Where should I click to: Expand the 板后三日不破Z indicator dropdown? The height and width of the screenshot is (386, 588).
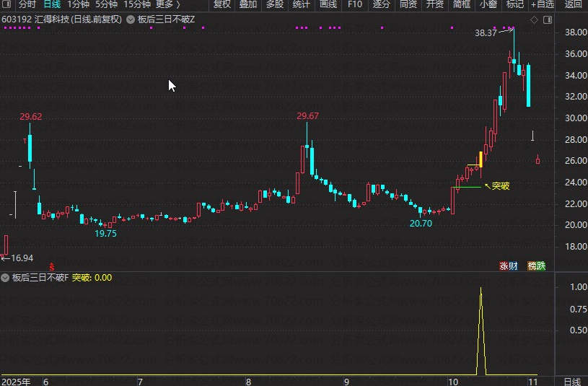130,19
